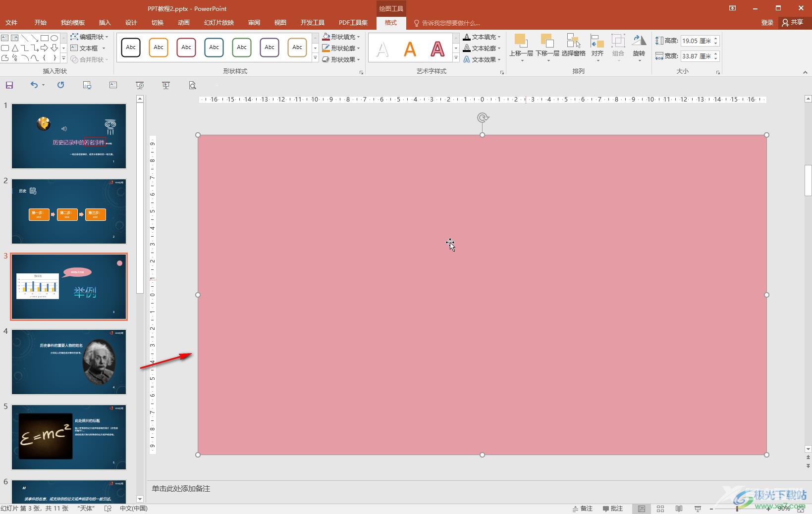Viewport: 812px width, 514px height.
Task: Click the zoom slider handle
Action: [x=738, y=509]
